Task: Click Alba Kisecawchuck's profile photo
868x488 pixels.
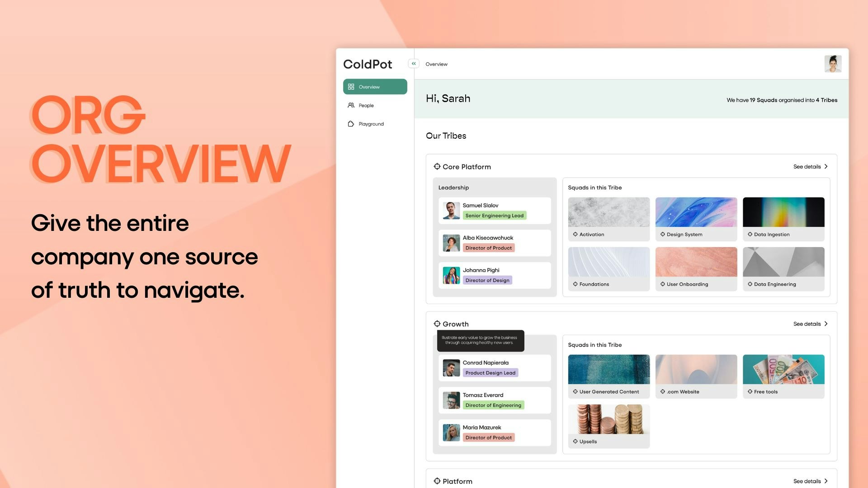Action: click(451, 243)
